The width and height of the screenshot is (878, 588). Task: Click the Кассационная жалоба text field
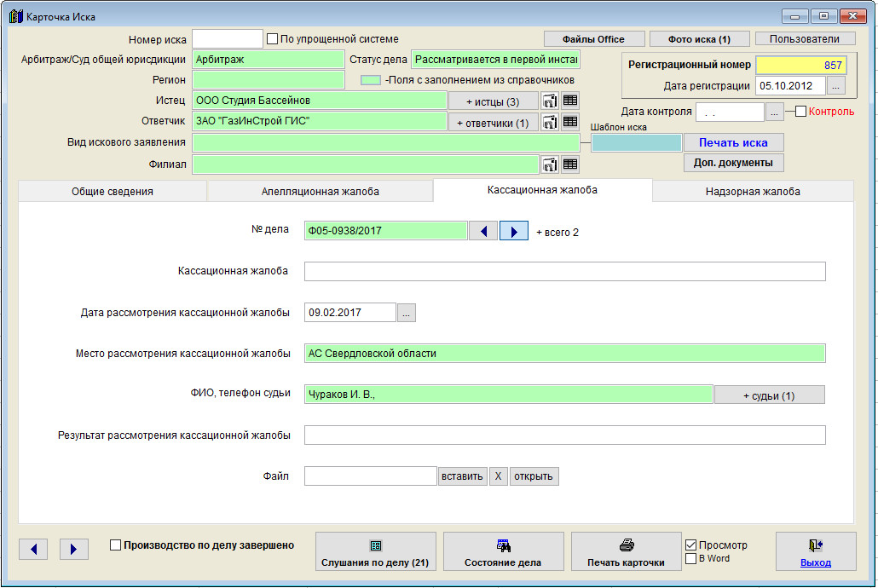pos(564,271)
